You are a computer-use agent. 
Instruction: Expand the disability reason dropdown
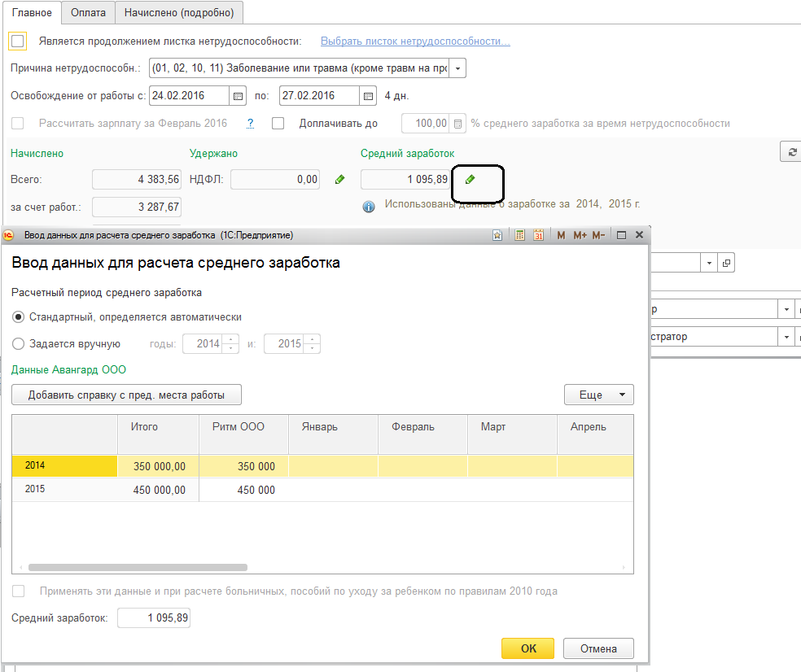(x=457, y=68)
